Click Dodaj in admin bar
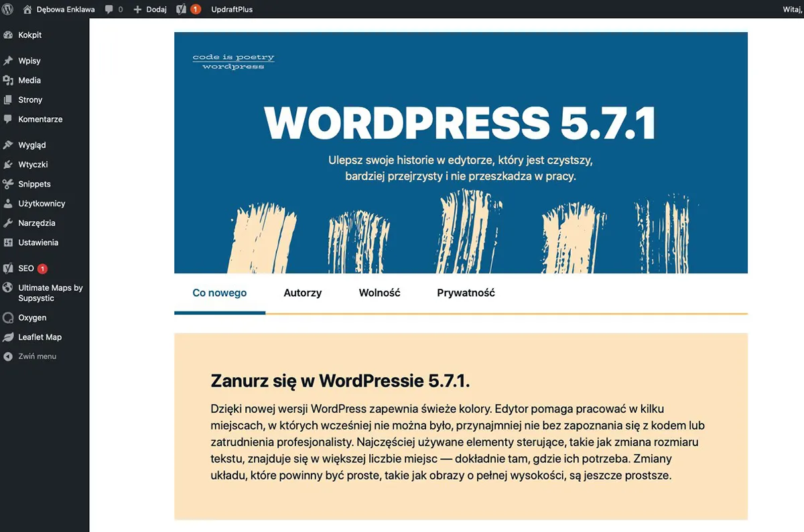 156,9
